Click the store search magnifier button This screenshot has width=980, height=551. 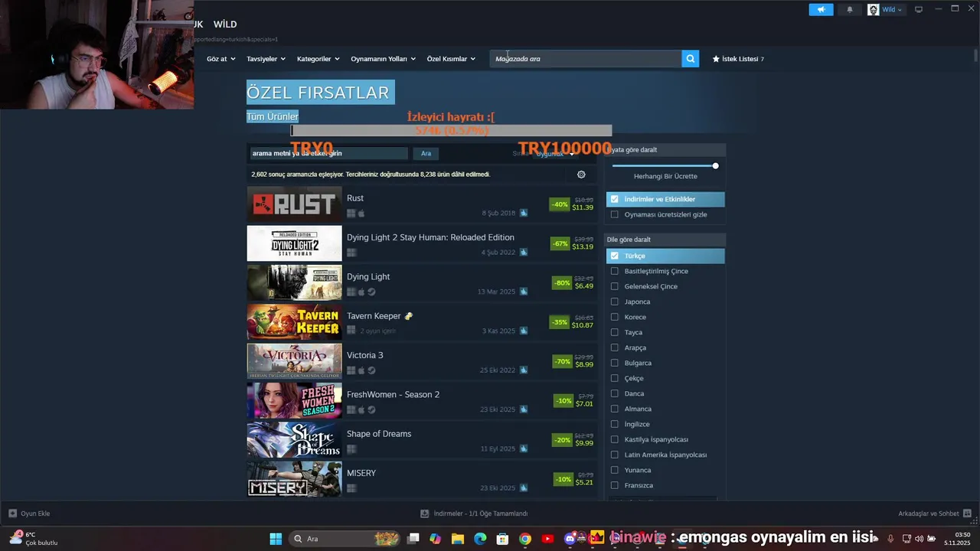(691, 59)
